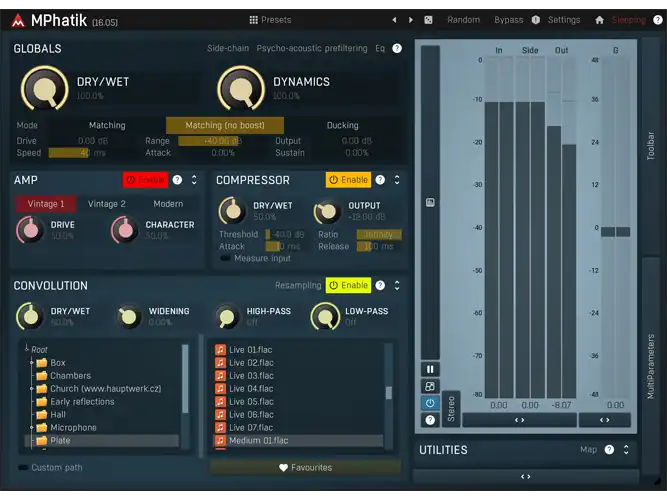Click the AMP Drive knob
Screen dimensions: 667x500
[x=30, y=229]
